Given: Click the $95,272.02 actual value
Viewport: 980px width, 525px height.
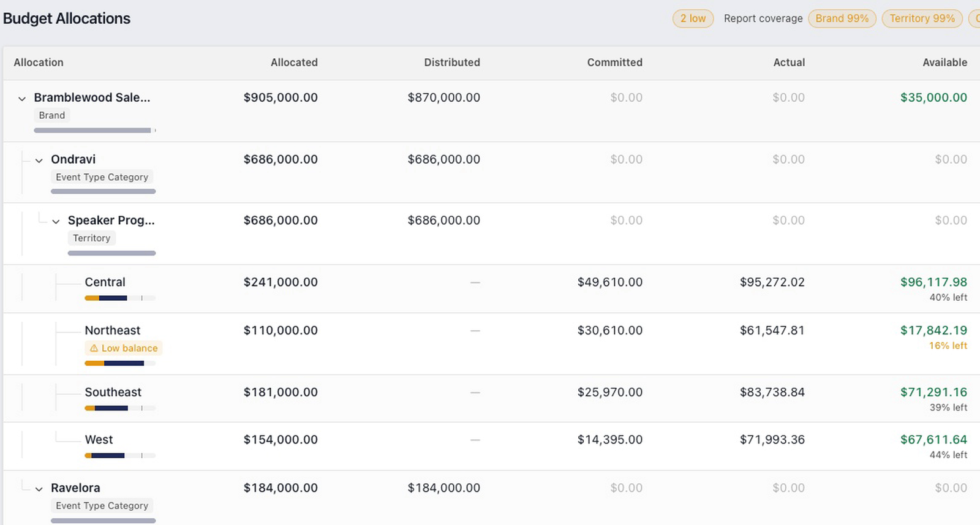Looking at the screenshot, I should coord(772,282).
